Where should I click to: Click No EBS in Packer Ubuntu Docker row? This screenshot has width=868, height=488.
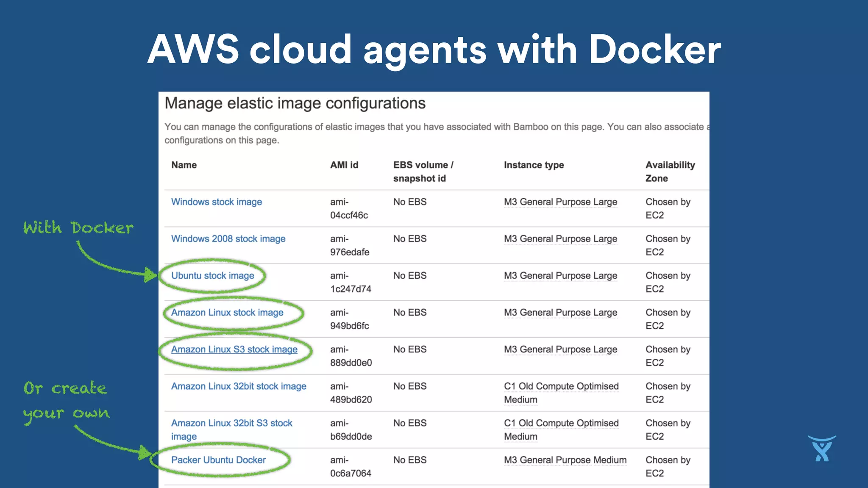410,460
